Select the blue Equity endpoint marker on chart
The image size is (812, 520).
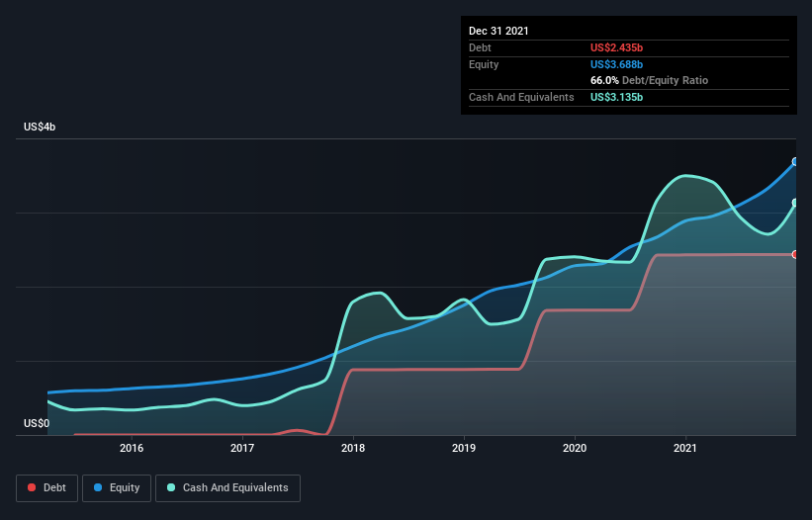pos(795,162)
